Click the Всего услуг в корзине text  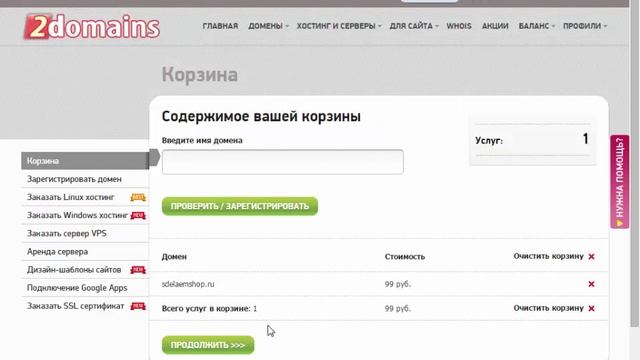[209, 309]
